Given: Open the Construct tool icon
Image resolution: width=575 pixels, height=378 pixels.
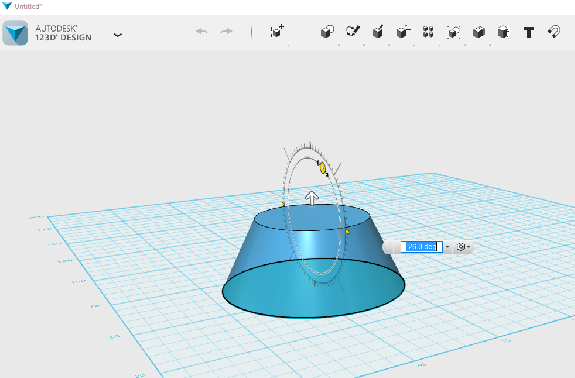Looking at the screenshot, I should (x=378, y=32).
